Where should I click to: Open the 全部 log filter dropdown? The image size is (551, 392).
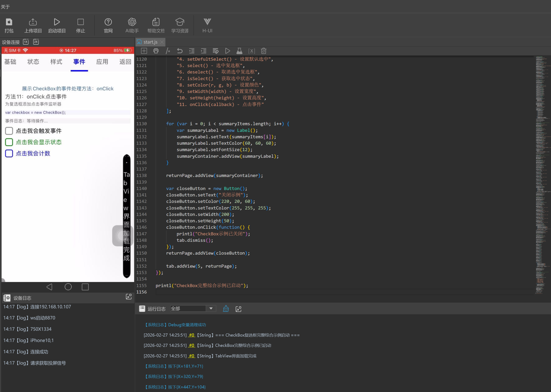[211, 309]
